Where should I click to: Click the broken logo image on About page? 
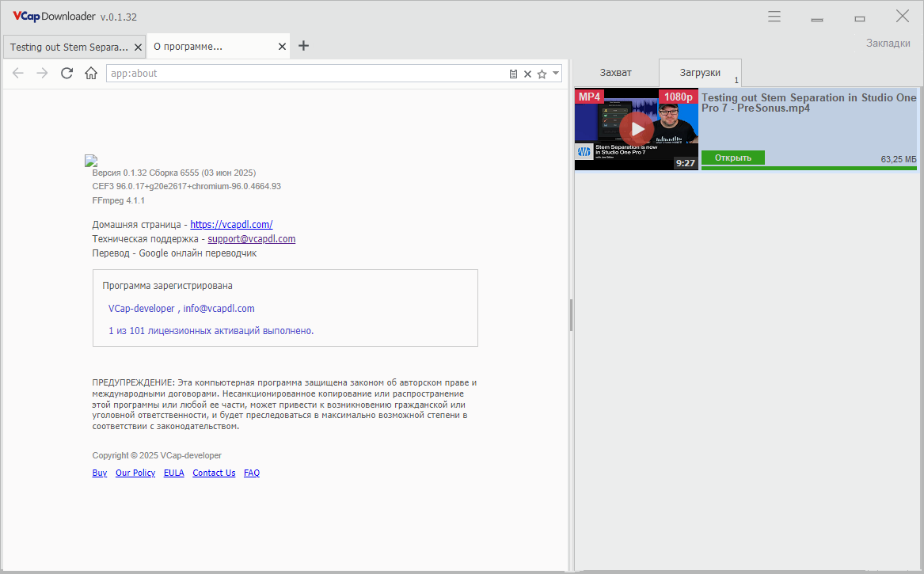pyautogui.click(x=91, y=160)
